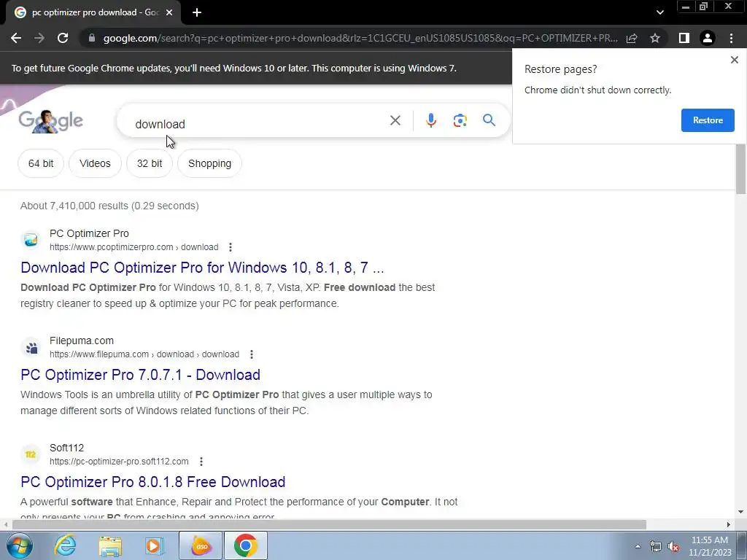Click the PC Optimizer Pro site favicon
The image size is (747, 560).
point(31,240)
